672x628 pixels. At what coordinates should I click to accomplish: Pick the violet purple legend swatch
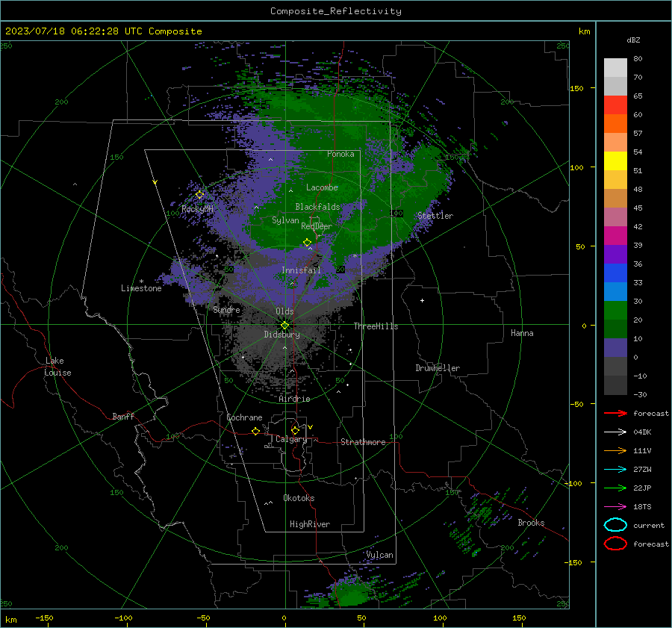pyautogui.click(x=615, y=254)
